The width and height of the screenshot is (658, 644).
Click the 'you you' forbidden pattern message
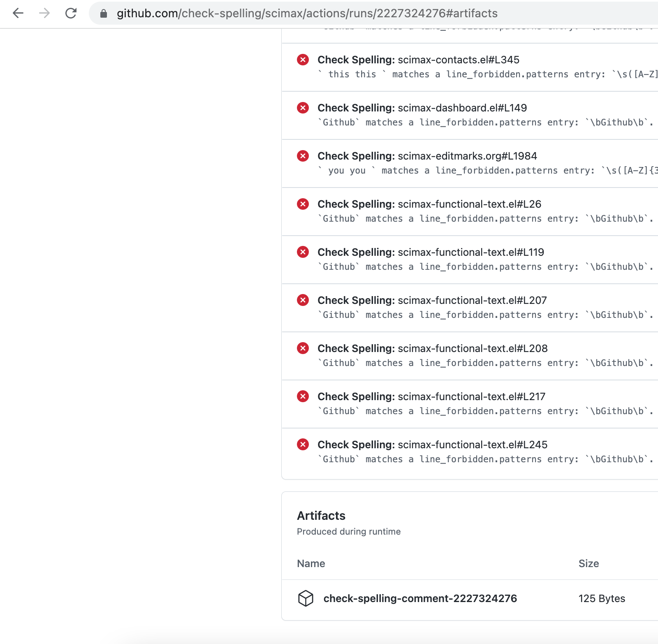[488, 171]
